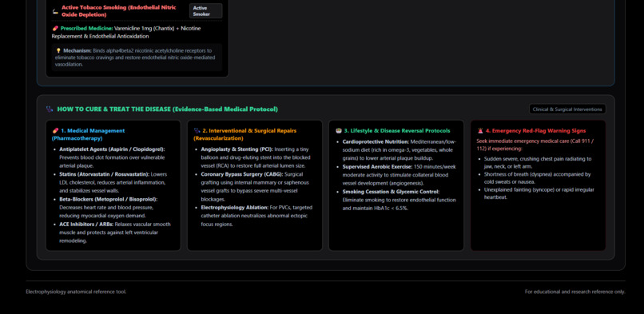Click Statins (Atorvastatin / Rosuvastatin) bullet
Image resolution: width=644 pixels, height=314 pixels.
point(113,182)
